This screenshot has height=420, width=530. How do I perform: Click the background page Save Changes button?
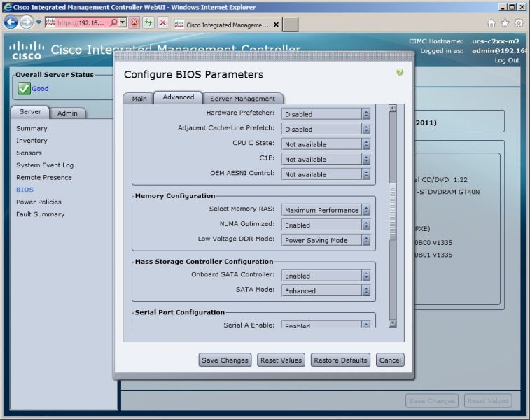coord(432,401)
